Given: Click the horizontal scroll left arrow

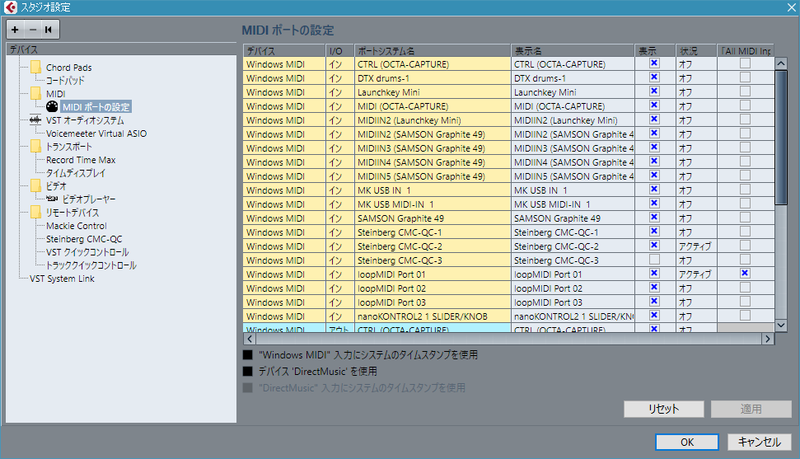Looking at the screenshot, I should tap(249, 339).
